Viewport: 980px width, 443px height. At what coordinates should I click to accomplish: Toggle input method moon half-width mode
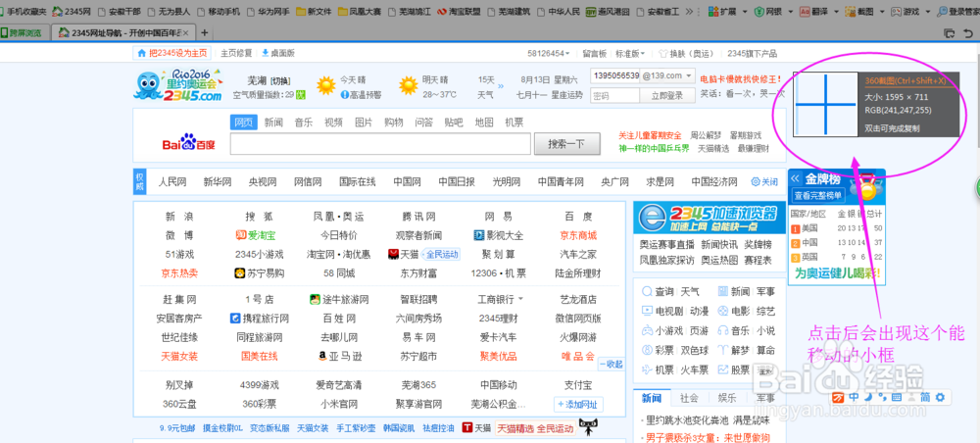(x=868, y=397)
